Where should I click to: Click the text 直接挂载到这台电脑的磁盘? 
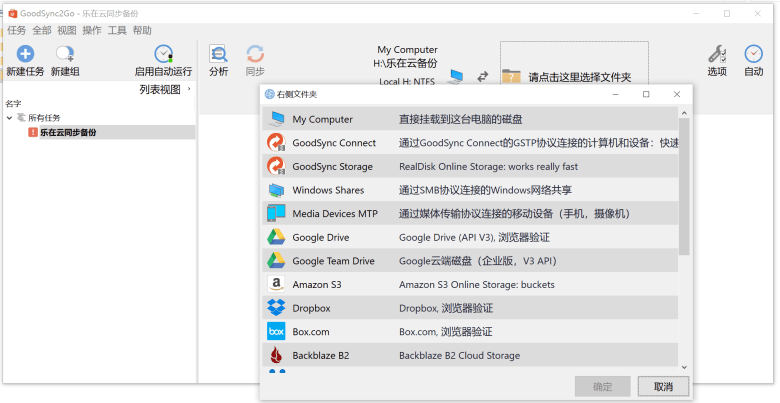[461, 119]
